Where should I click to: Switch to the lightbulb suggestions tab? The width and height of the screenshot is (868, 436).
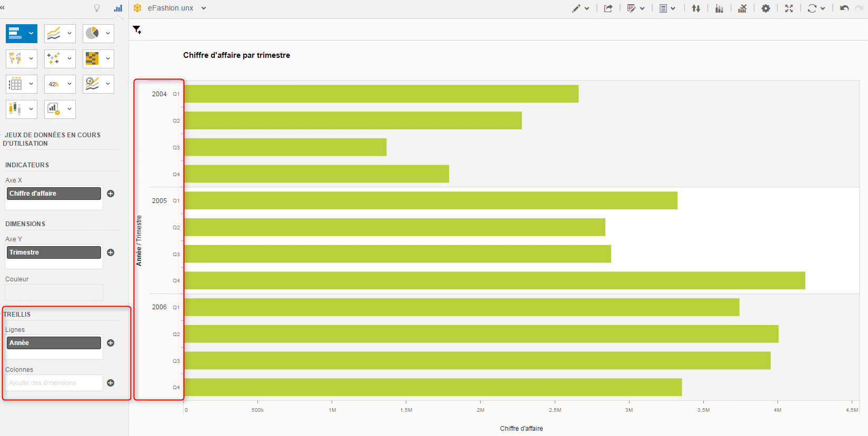(x=97, y=8)
